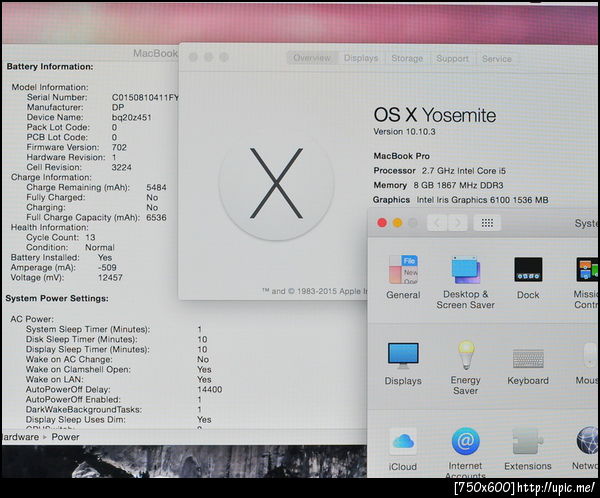
Task: Click Show All grid button in System Preferences
Action: tap(487, 223)
